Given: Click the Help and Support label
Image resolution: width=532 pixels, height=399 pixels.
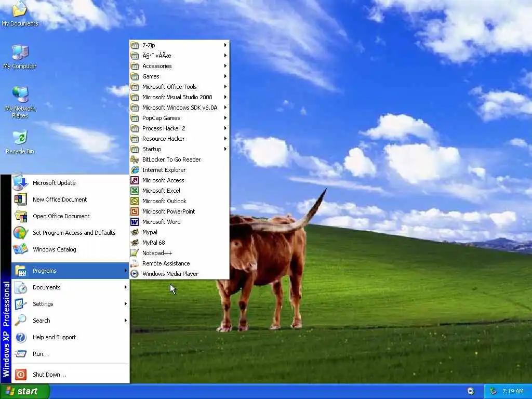Looking at the screenshot, I should point(54,337).
